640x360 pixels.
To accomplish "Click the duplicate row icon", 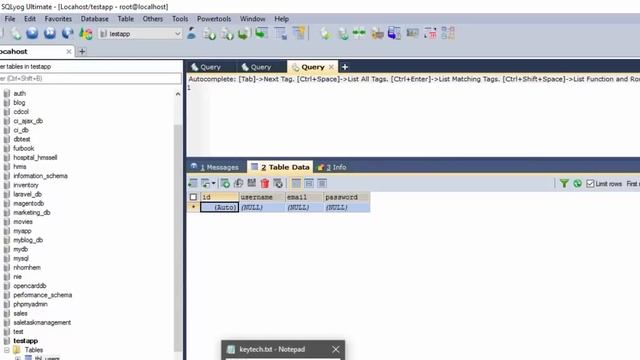I will click(238, 183).
